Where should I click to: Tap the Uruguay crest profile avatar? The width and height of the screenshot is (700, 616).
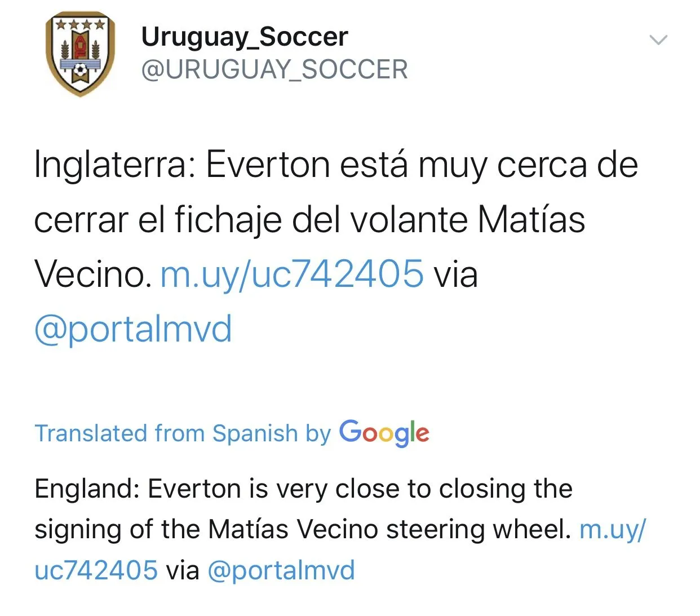(x=80, y=54)
